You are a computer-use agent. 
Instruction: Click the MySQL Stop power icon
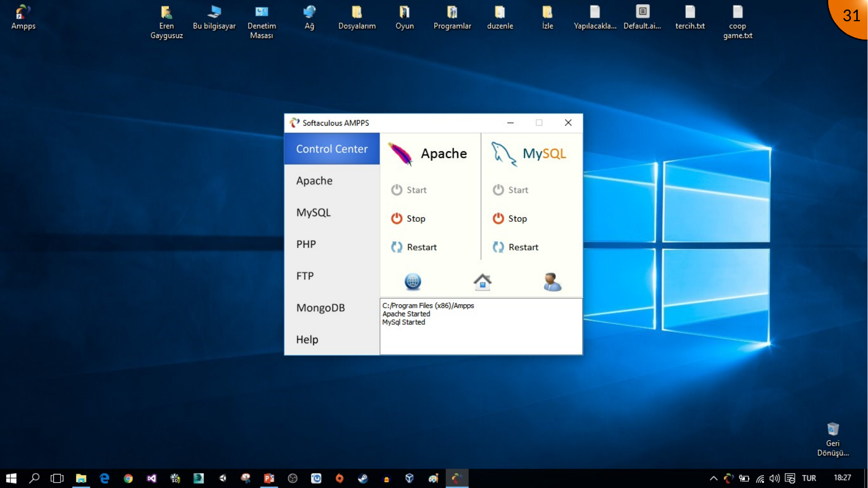tap(498, 218)
